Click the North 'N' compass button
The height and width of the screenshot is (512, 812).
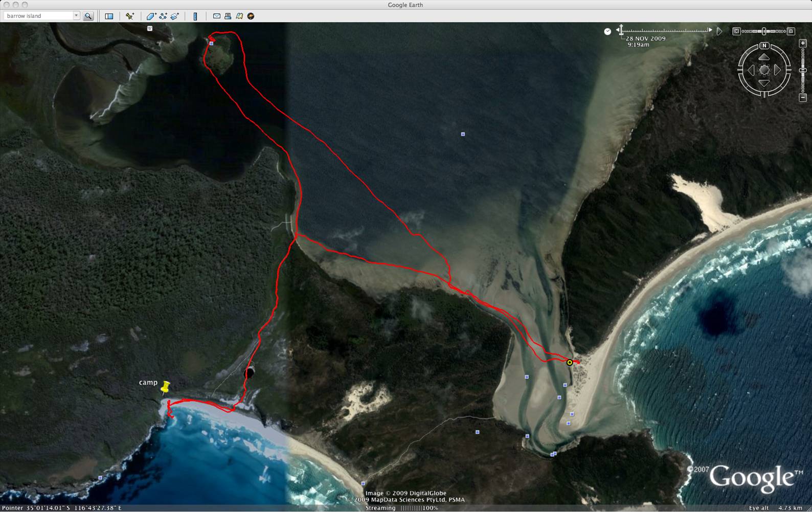pos(764,46)
